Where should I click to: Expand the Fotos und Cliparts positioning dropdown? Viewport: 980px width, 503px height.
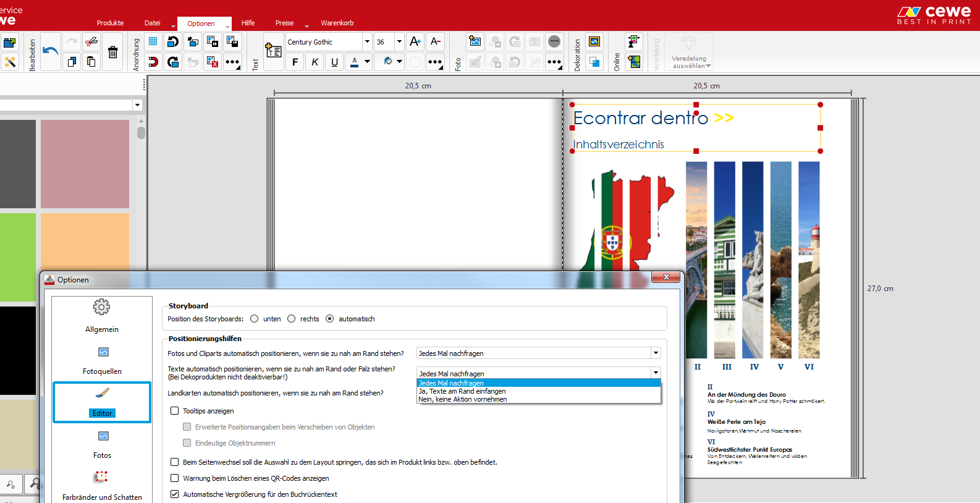pos(655,353)
